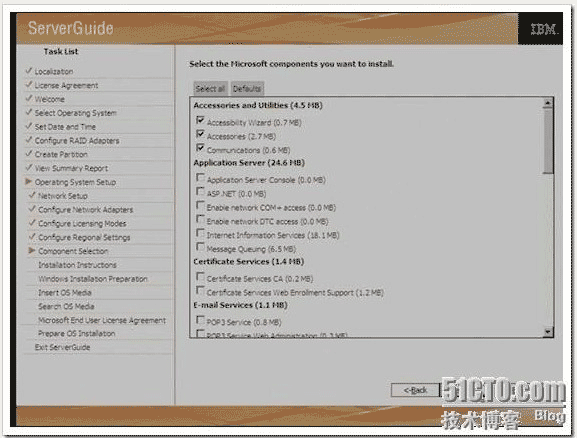Image resolution: width=577 pixels, height=438 pixels.
Task: Check Internet Information Services checkbox
Action: [x=200, y=233]
